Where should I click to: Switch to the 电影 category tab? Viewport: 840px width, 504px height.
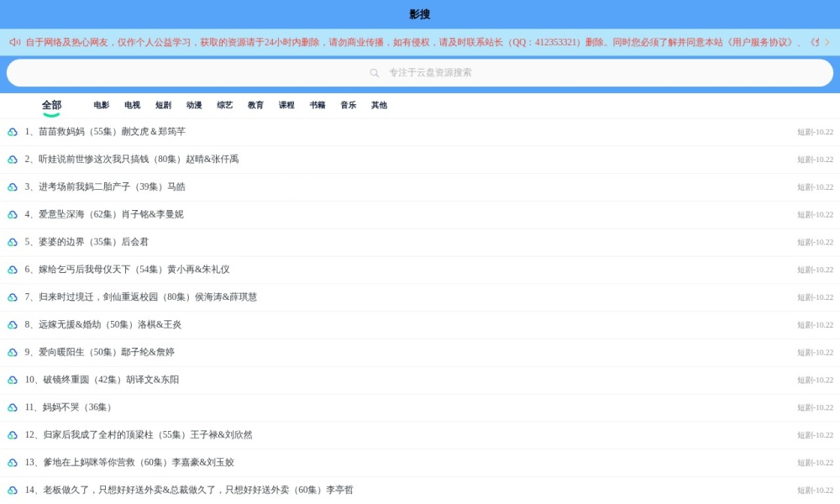[x=102, y=106]
